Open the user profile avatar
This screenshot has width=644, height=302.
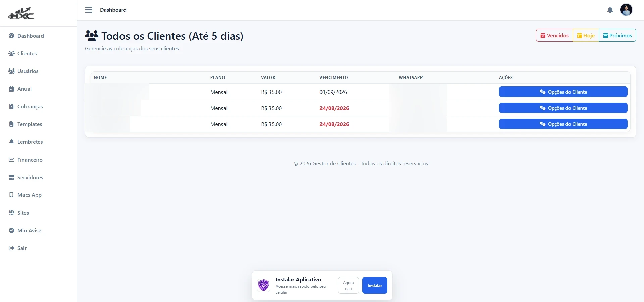pyautogui.click(x=626, y=10)
